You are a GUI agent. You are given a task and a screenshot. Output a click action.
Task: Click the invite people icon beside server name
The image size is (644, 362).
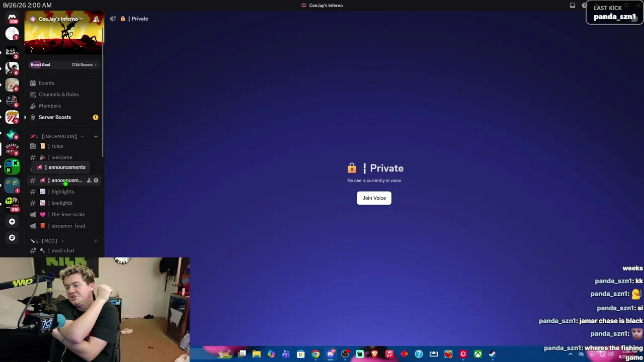coord(96,19)
